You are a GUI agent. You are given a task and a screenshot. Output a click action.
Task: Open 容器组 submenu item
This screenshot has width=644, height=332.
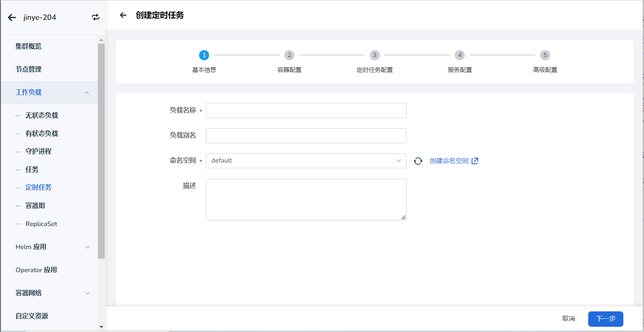[x=35, y=205]
